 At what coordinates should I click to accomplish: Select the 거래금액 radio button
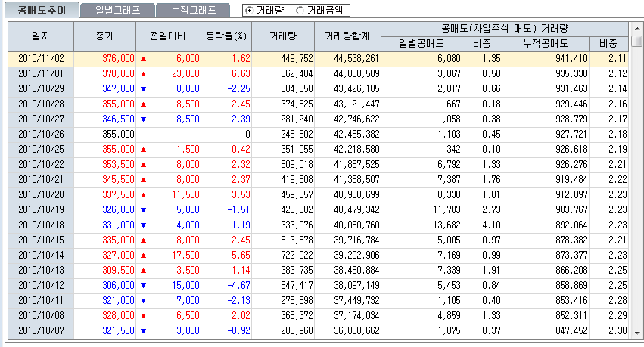[301, 11]
